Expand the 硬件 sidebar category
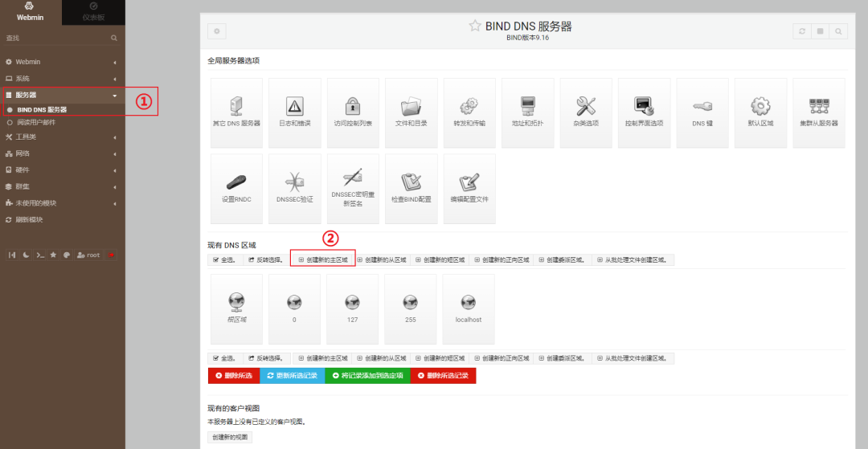 click(x=63, y=169)
